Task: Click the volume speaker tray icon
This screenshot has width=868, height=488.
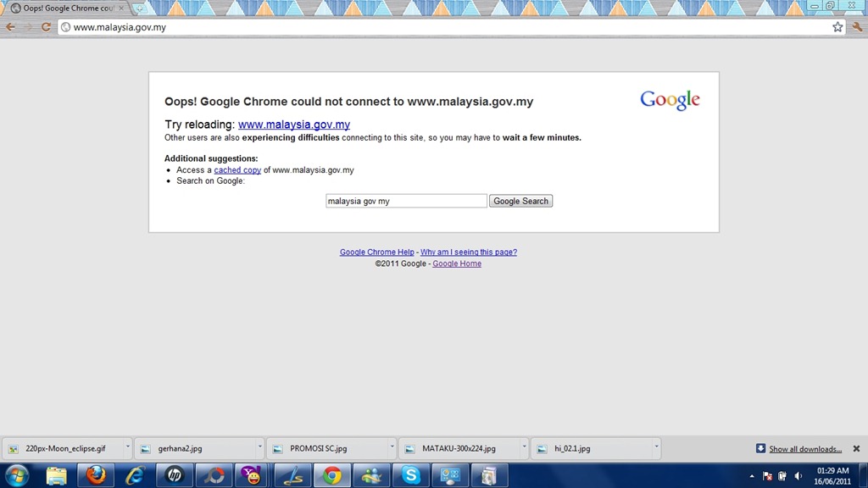Action: pos(798,476)
